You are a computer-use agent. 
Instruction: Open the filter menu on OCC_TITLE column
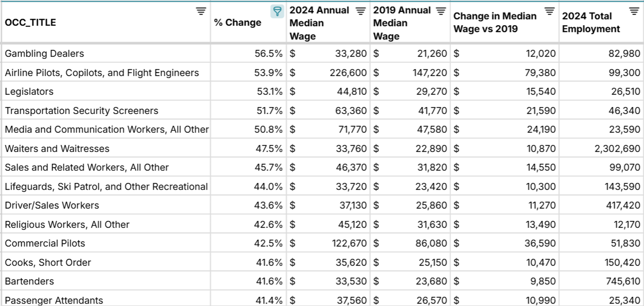click(x=200, y=11)
